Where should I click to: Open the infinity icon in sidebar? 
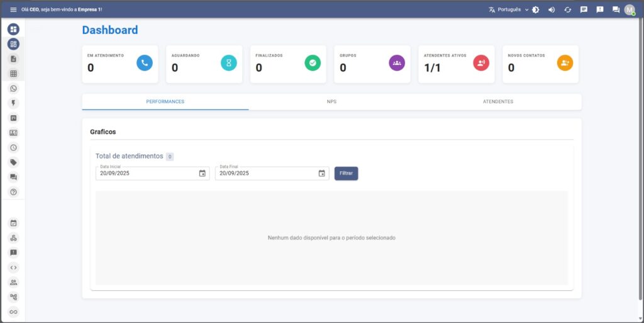(x=13, y=312)
